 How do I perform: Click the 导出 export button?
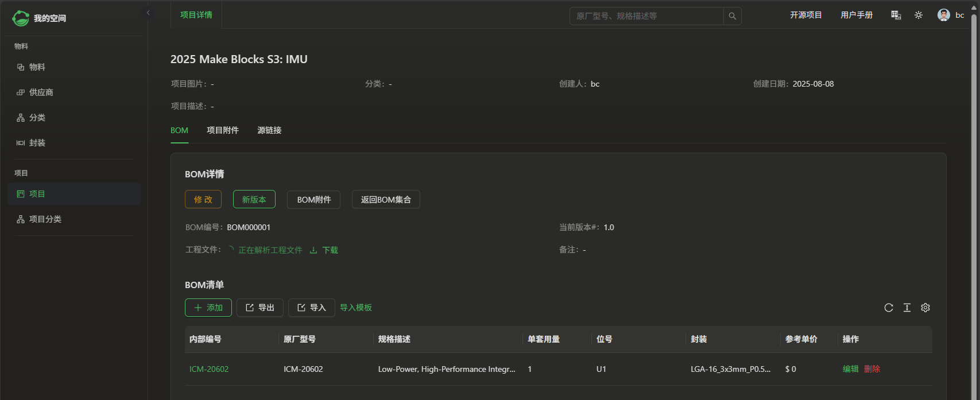pyautogui.click(x=260, y=308)
